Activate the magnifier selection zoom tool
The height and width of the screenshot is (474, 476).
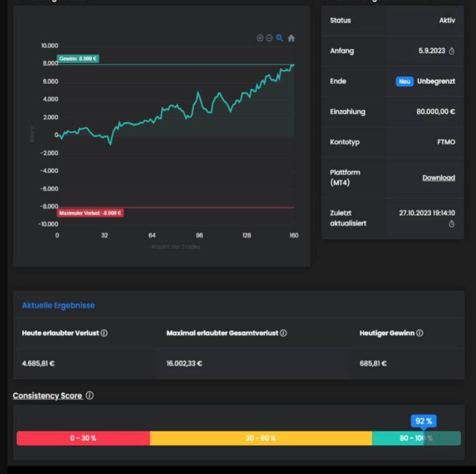[280, 38]
